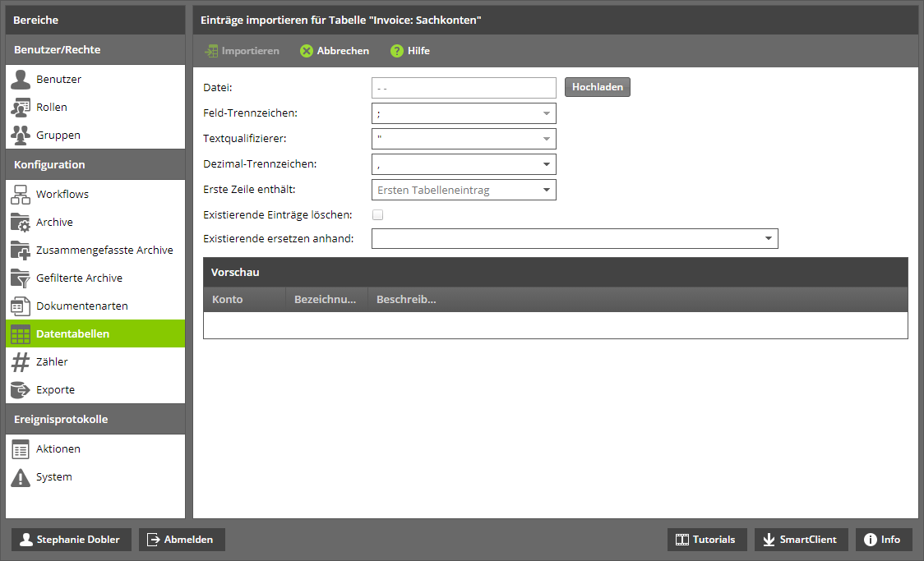Click the Datei input field

click(464, 89)
